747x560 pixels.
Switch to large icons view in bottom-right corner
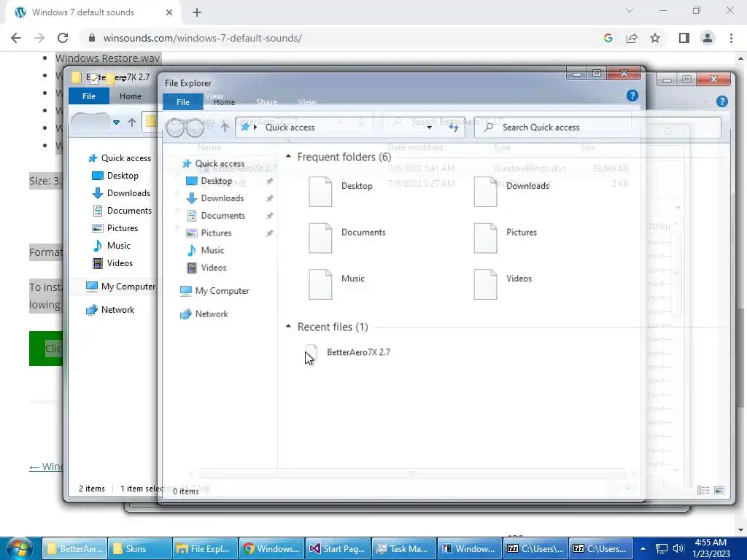(719, 490)
